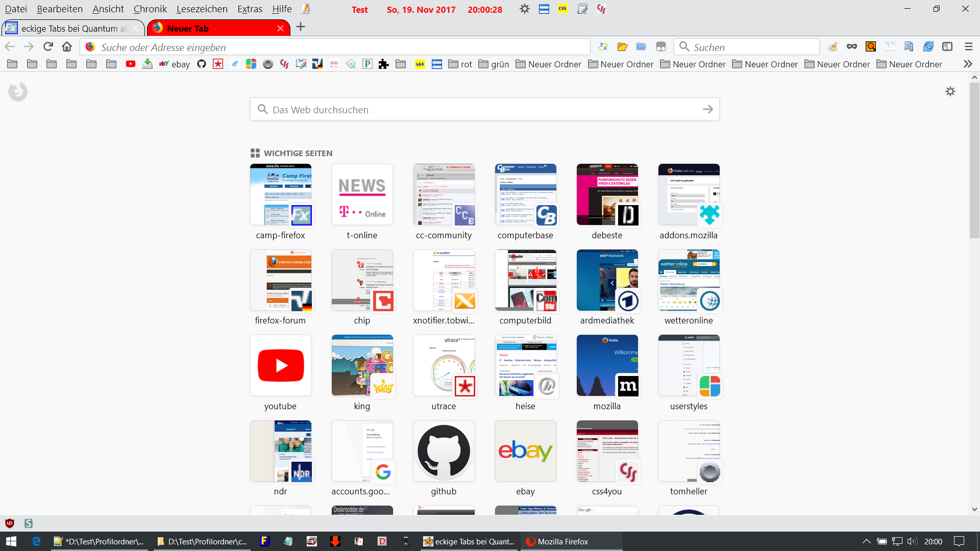Click the GitHub bookmark icon in the bookmarks bar
The image size is (980, 551).
[x=202, y=64]
